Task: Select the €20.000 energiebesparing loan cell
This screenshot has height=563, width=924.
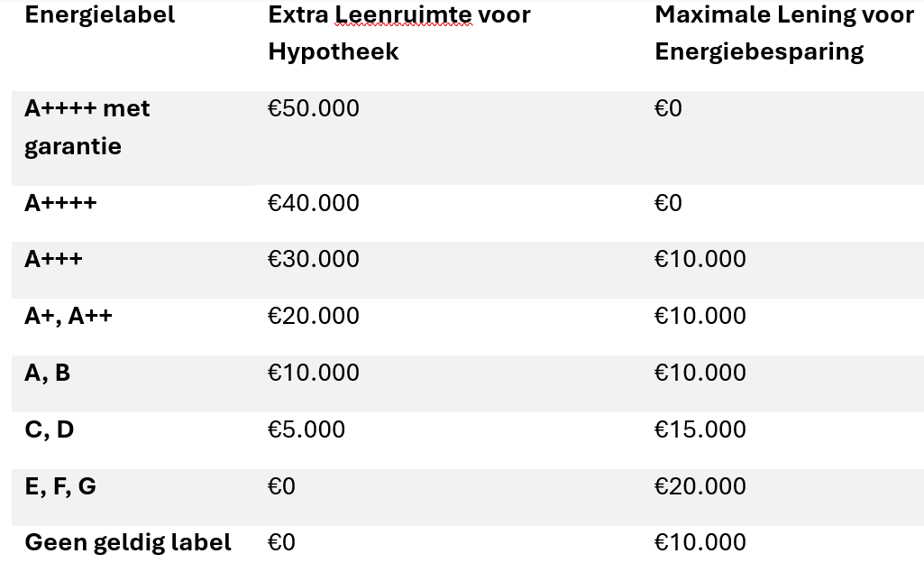Action: (700, 487)
